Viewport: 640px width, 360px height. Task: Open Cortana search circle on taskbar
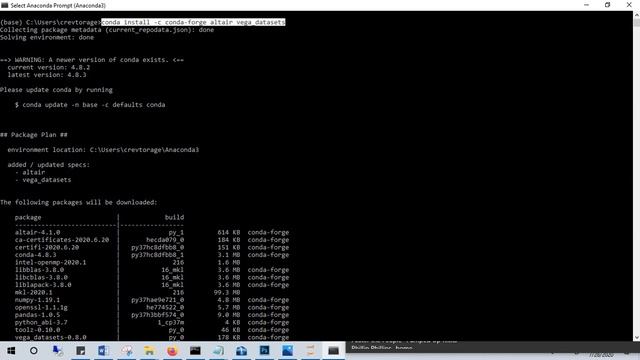[34, 351]
